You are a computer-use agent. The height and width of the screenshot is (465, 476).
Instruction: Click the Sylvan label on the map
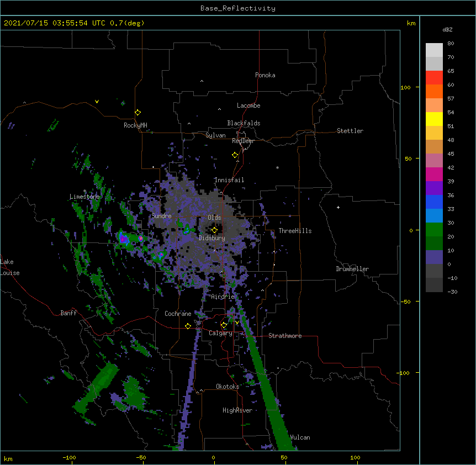(215, 135)
